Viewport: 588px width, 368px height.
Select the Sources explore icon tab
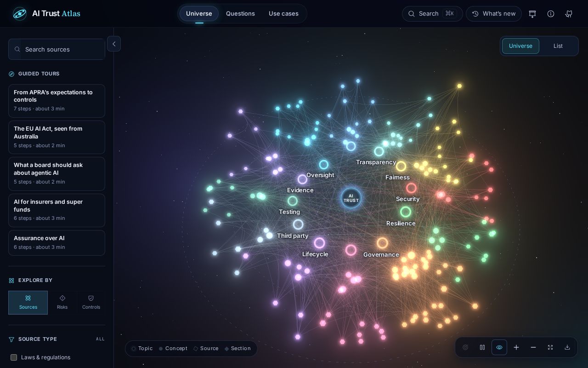[28, 303]
